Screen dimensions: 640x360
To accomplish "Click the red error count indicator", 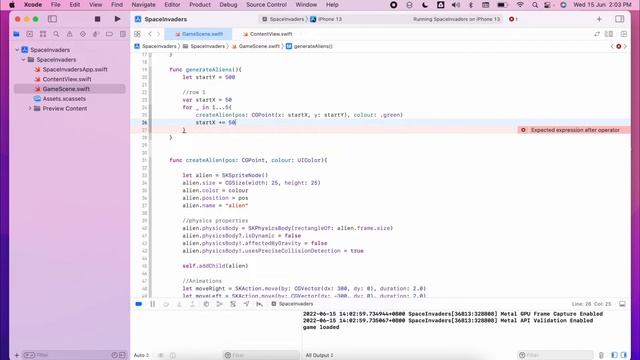I will (513, 19).
